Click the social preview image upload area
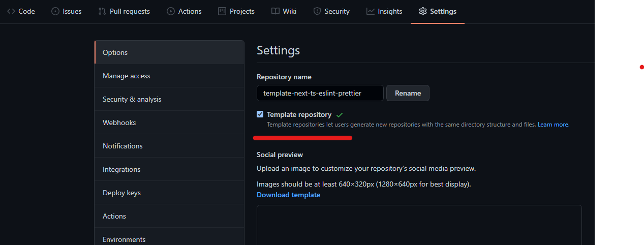Screen dimensions: 644x245 tap(419, 225)
